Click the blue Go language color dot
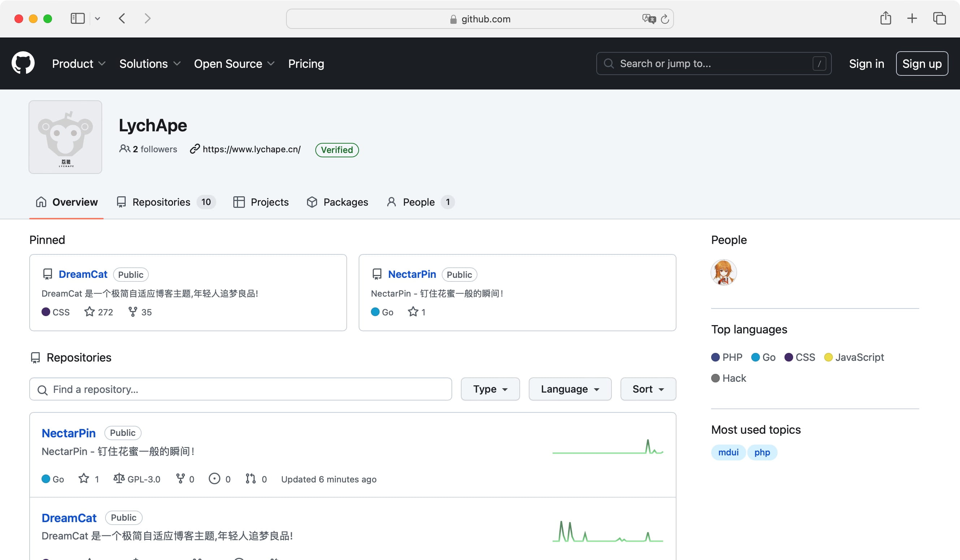The width and height of the screenshot is (960, 560). (x=46, y=479)
